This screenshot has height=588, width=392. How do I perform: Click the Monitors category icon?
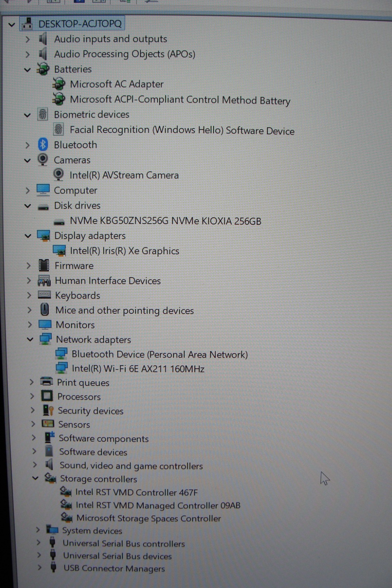tap(45, 325)
